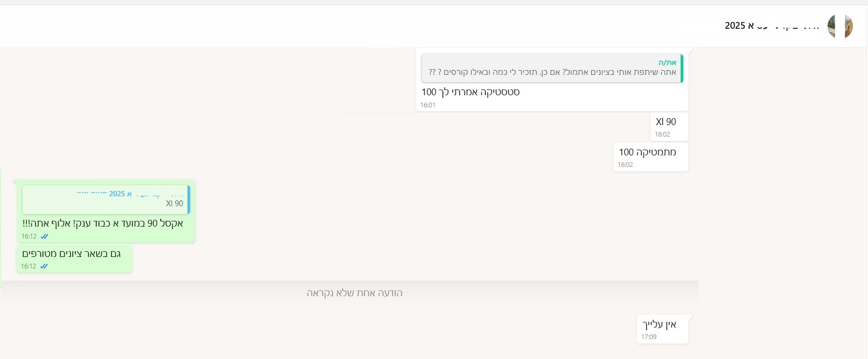The width and height of the screenshot is (868, 359).
Task: Click the 16:12 timestamp on the "אקסל 90" message
Action: coord(29,237)
